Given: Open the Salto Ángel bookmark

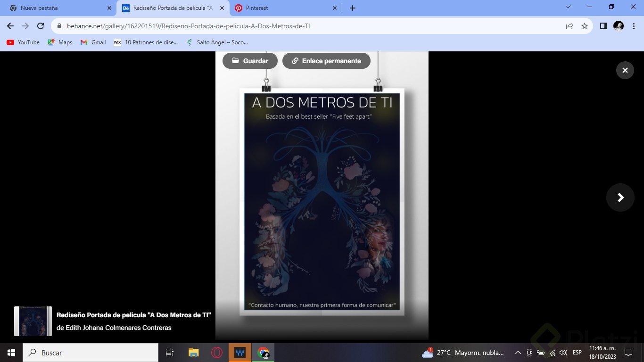Looking at the screenshot, I should (218, 42).
